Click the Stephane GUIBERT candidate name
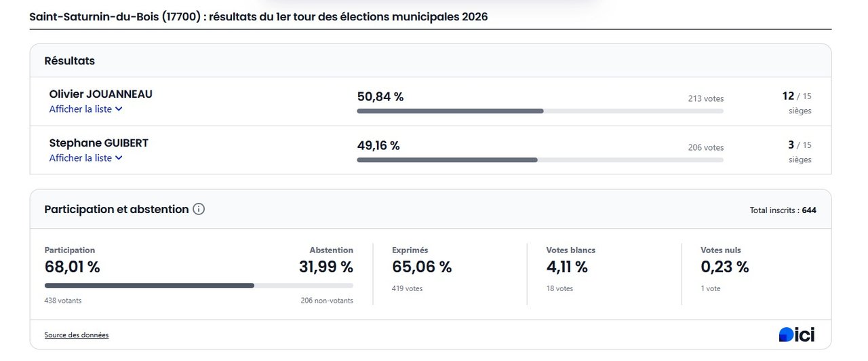This screenshot has width=868, height=361. (x=99, y=143)
